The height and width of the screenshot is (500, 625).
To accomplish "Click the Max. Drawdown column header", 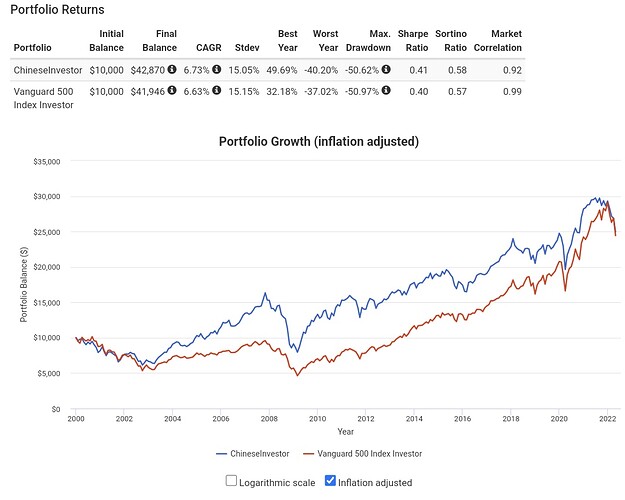I will pyautogui.click(x=368, y=41).
